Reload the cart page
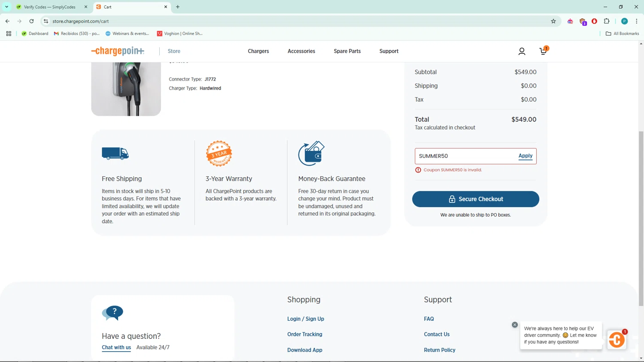Screen dimensions: 644x362 click(31, 21)
